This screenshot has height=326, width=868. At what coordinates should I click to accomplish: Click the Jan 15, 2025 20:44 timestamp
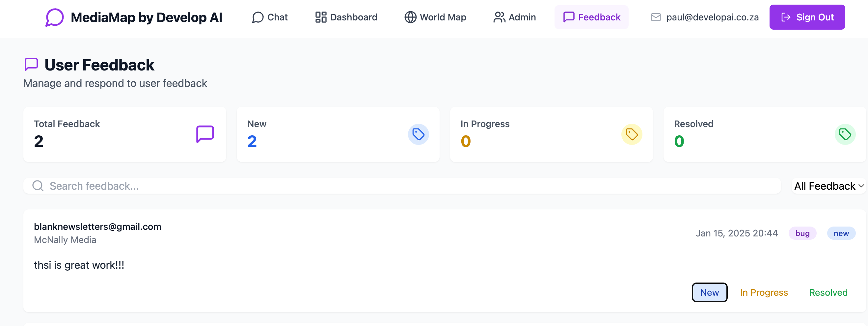737,233
